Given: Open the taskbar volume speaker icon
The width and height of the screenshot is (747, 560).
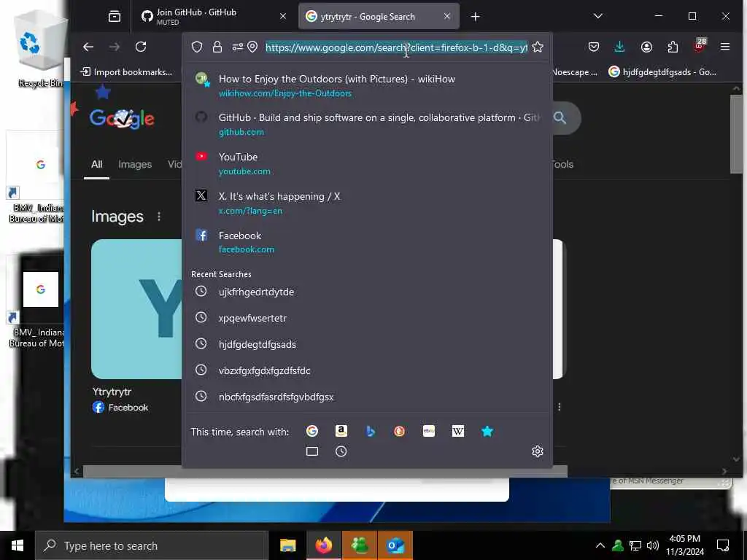Looking at the screenshot, I should click(653, 545).
